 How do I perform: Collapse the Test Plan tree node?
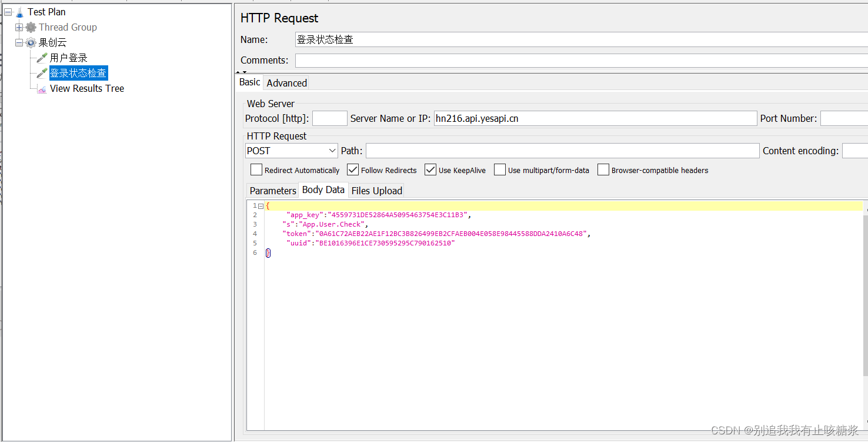point(8,12)
